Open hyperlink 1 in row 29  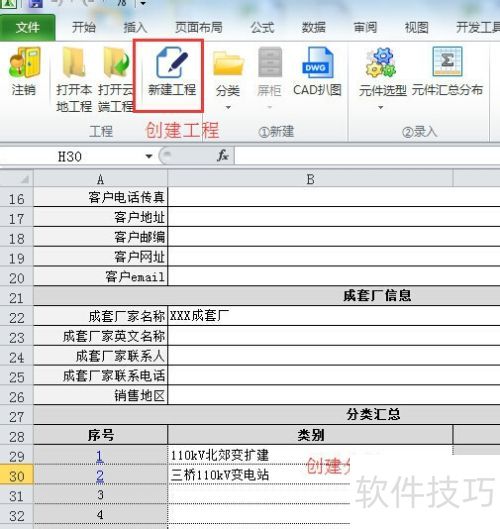(x=99, y=456)
